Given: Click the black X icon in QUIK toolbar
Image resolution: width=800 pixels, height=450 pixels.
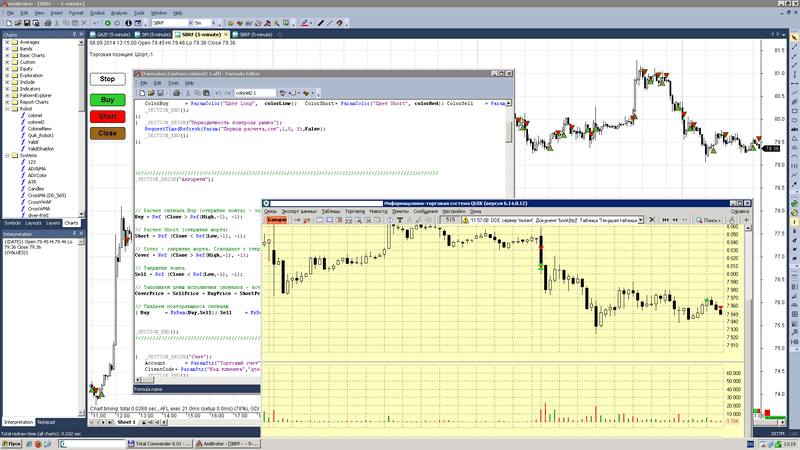Looking at the screenshot, I should coord(652,219).
